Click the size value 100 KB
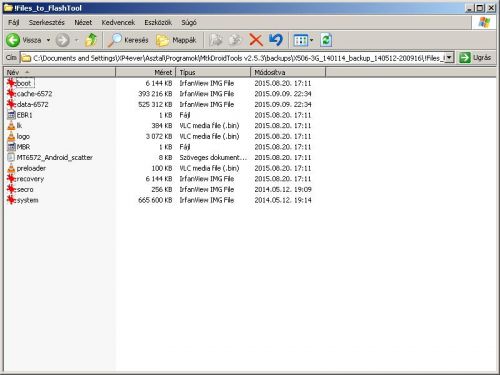Image resolution: width=500 pixels, height=375 pixels. (162, 168)
